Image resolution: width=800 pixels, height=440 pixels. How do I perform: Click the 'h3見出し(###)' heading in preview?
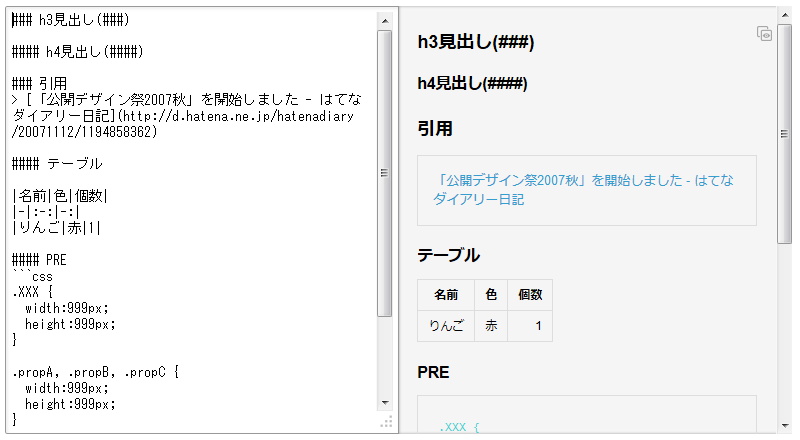coord(476,42)
